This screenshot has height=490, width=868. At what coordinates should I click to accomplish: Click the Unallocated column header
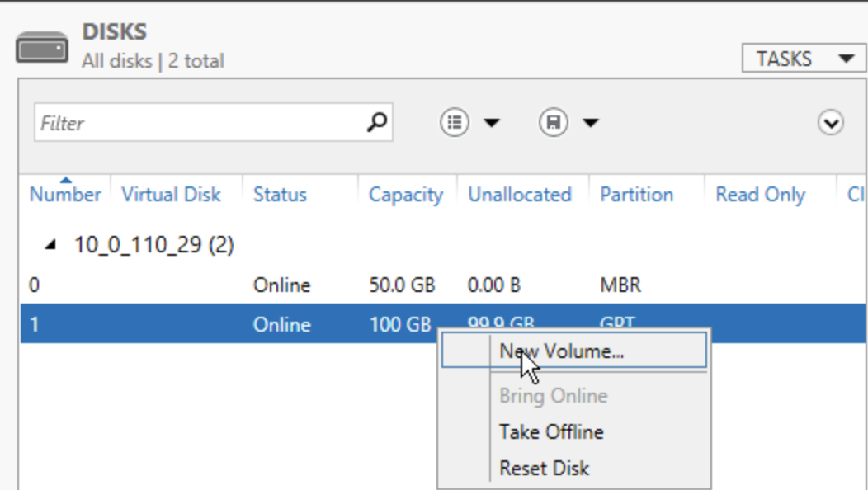pos(520,195)
